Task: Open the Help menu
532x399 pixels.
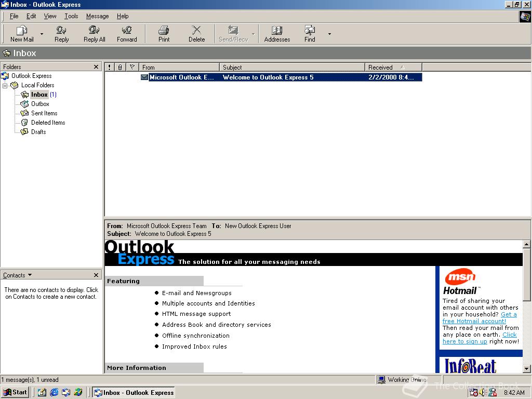Action: click(x=123, y=16)
